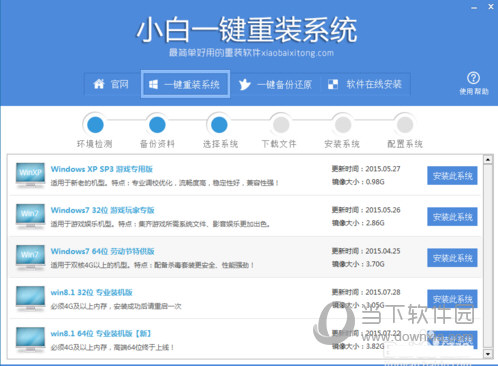The height and width of the screenshot is (366, 498).
Task: Select the 备份资料 step circle
Action: click(x=157, y=125)
